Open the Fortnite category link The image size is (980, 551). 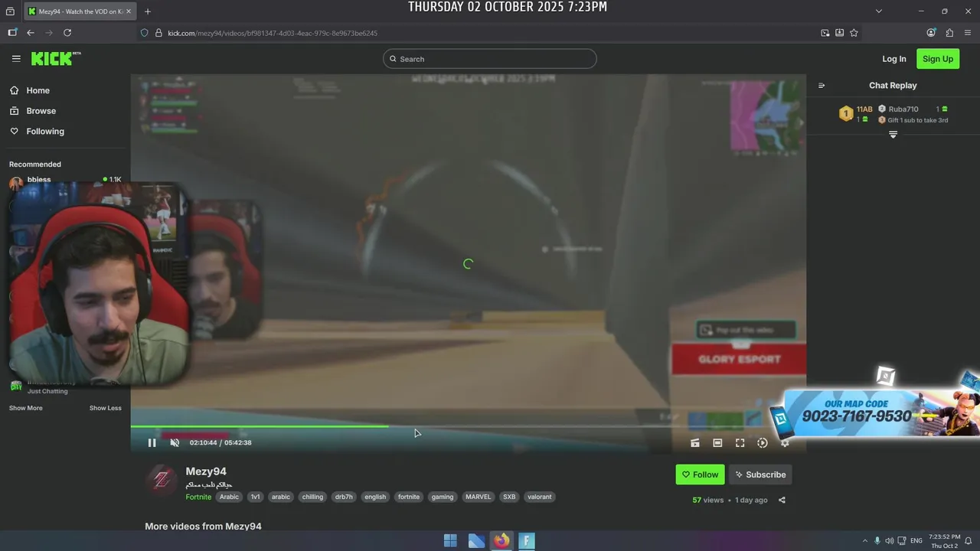[198, 497]
